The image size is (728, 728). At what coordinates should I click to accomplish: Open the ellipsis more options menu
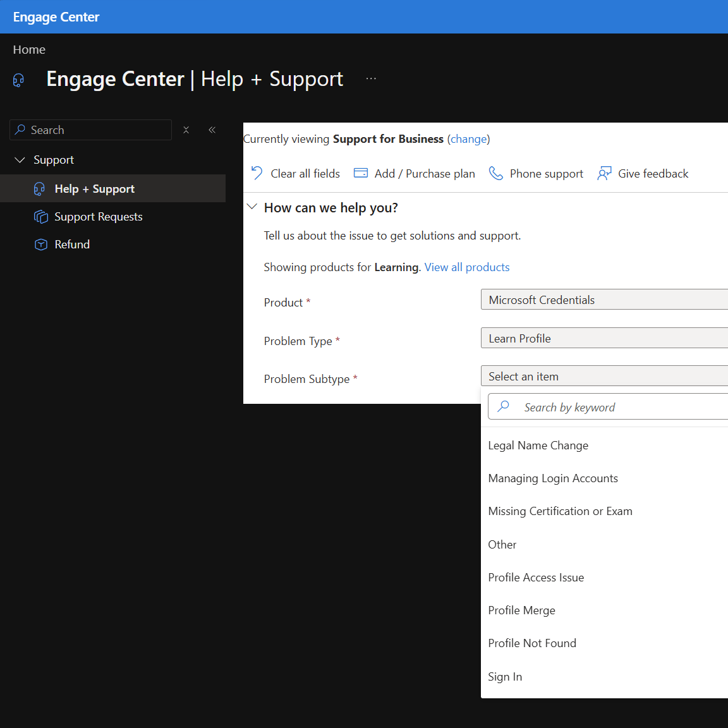click(371, 78)
